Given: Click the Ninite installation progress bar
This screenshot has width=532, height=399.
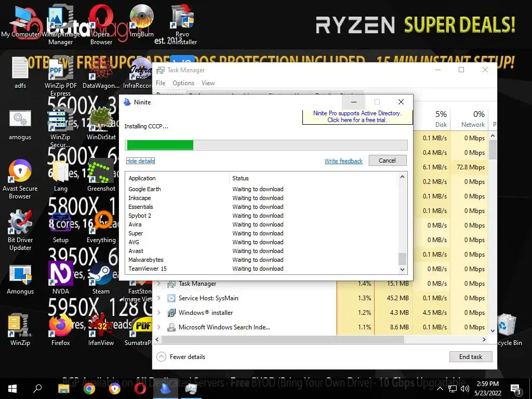Looking at the screenshot, I should point(267,145).
